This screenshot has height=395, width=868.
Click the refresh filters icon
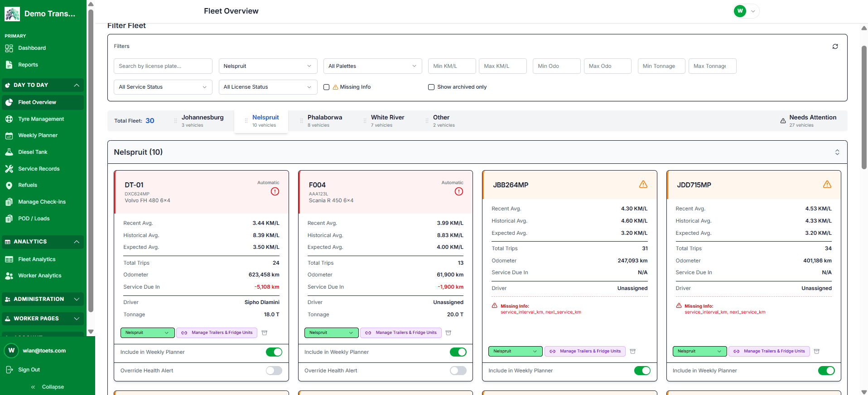pyautogui.click(x=835, y=47)
